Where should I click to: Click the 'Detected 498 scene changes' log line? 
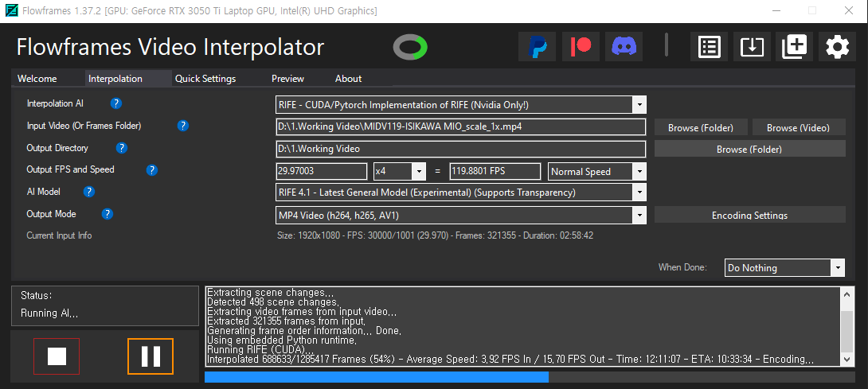pos(273,302)
